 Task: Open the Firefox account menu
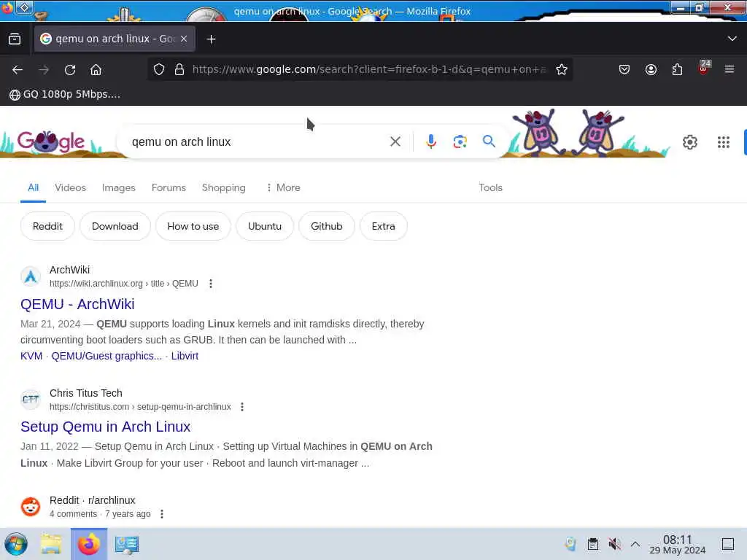[651, 69]
